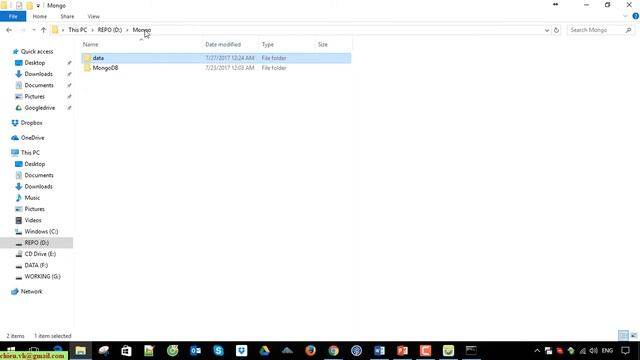The width and height of the screenshot is (640, 360).
Task: Click This PC in the breadcrumb path
Action: (x=78, y=30)
